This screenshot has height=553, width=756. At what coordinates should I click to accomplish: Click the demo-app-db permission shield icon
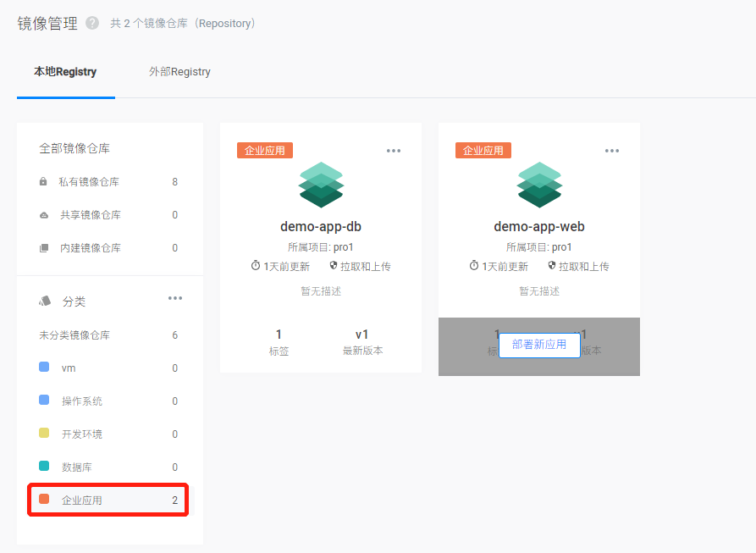coord(334,266)
